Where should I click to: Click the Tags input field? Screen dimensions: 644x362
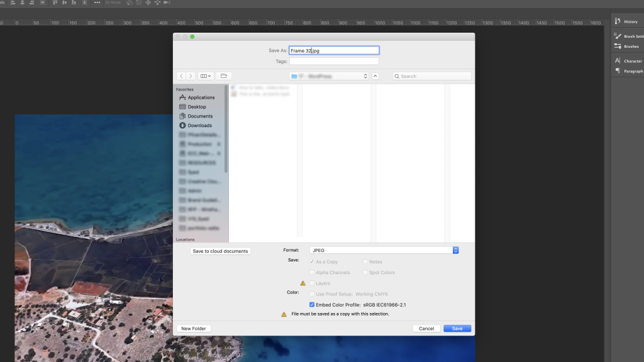pos(334,61)
